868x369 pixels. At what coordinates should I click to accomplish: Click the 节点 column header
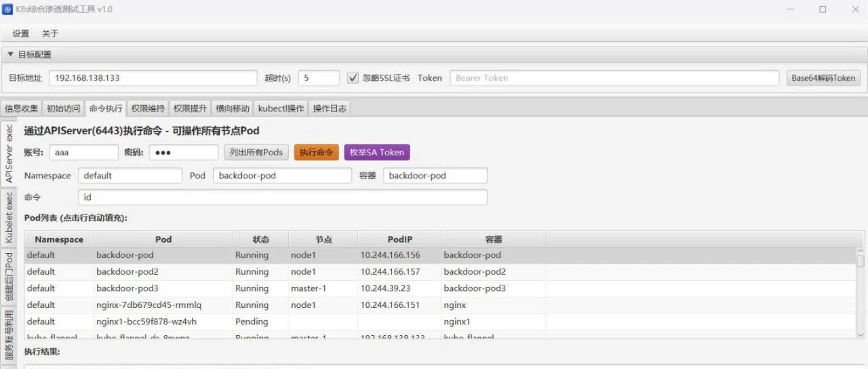tap(323, 239)
